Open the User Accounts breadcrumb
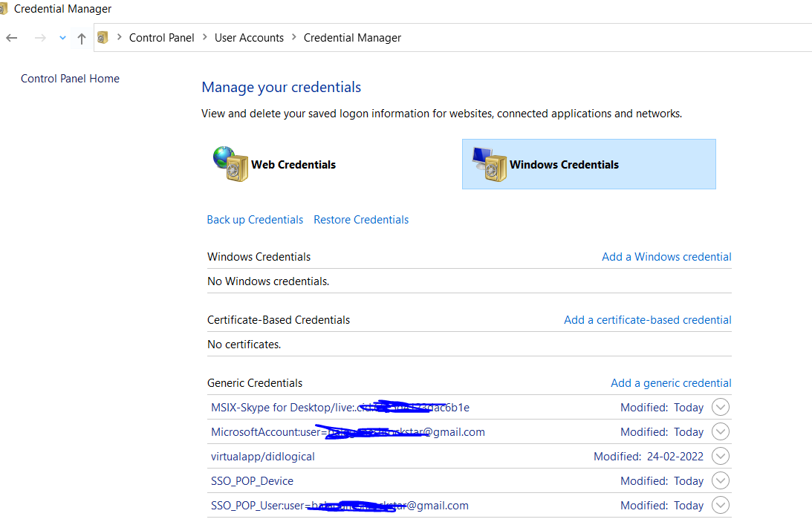 click(x=249, y=38)
